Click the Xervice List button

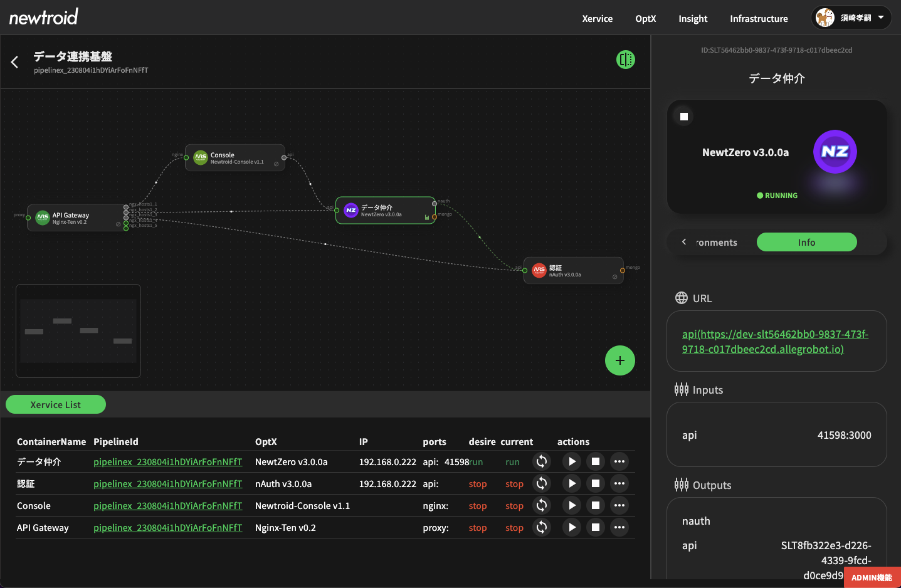point(56,404)
